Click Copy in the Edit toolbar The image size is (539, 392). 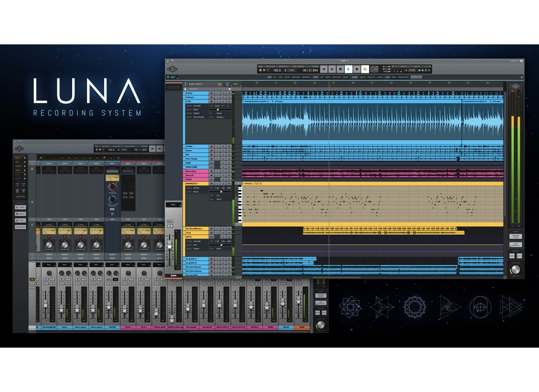tap(281, 77)
